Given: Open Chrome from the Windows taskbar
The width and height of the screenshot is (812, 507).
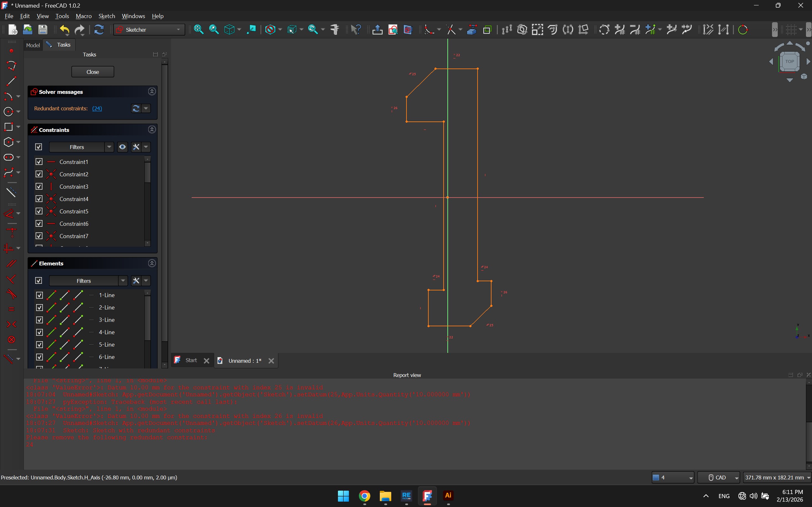Looking at the screenshot, I should [365, 496].
